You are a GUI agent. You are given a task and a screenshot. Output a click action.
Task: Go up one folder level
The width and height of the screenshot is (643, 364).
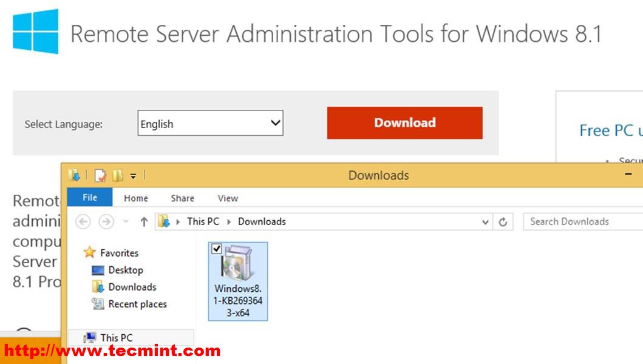[x=144, y=222]
